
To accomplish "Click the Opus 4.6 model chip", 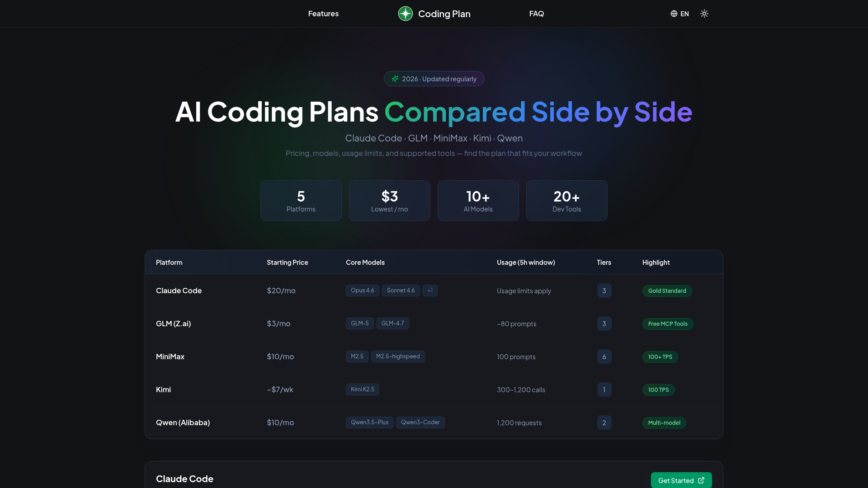I will point(363,291).
